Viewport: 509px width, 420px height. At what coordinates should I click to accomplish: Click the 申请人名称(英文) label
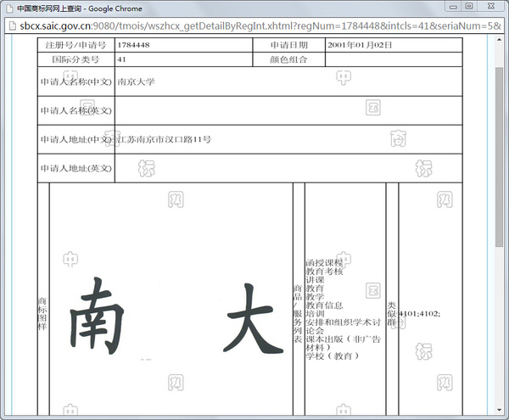pos(76,110)
